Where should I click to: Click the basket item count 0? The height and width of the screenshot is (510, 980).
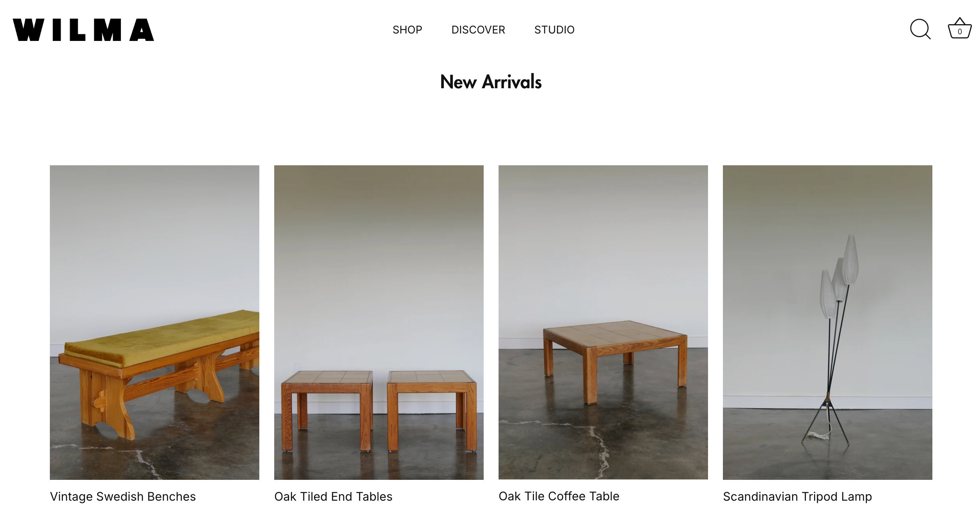pos(960,32)
